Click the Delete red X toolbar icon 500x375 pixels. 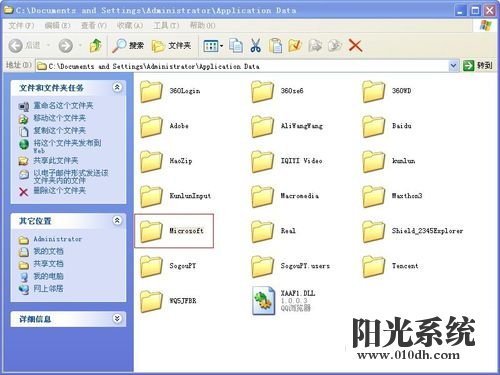(x=355, y=45)
